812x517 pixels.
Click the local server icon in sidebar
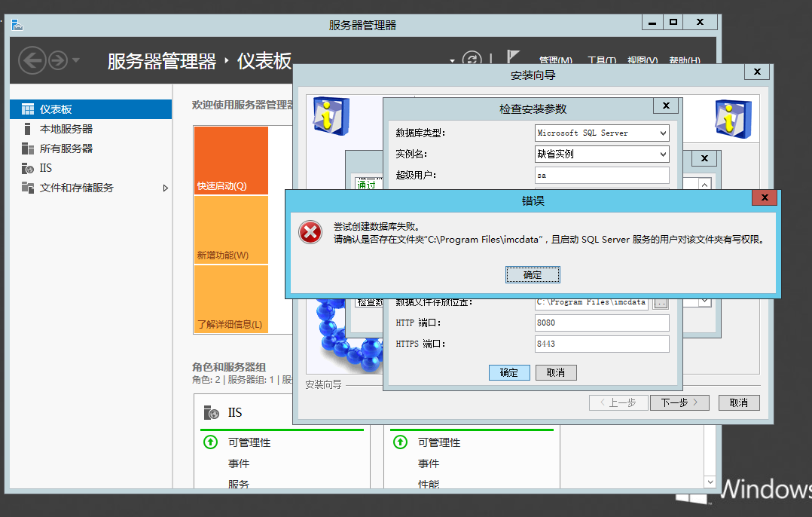click(x=27, y=128)
